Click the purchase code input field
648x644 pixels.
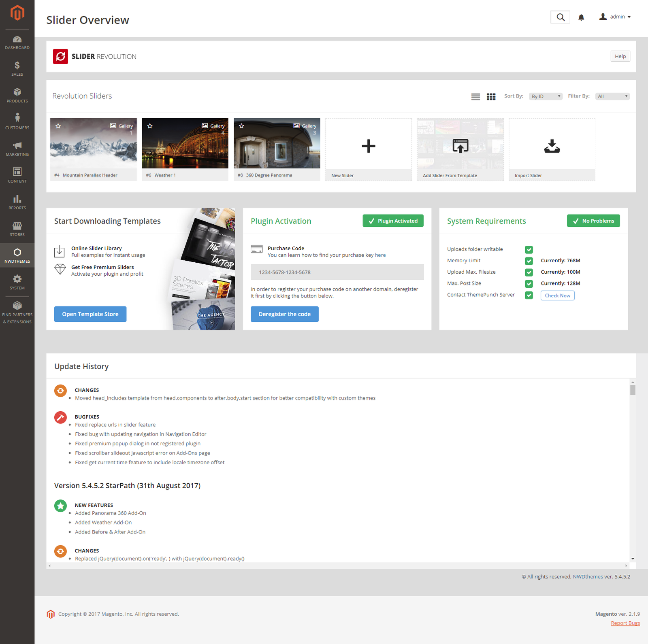(337, 272)
